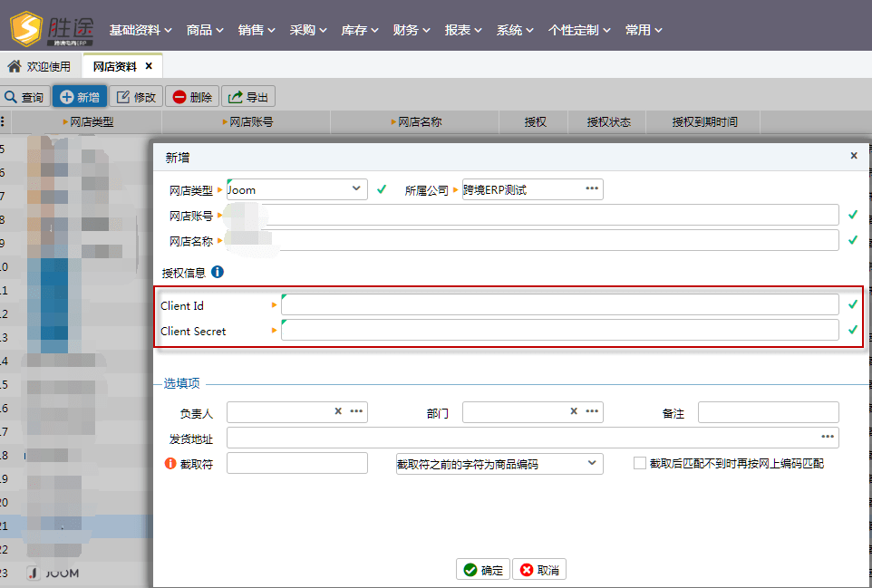Click the 授权信息 info icon
This screenshot has height=588, width=872.
[x=218, y=272]
